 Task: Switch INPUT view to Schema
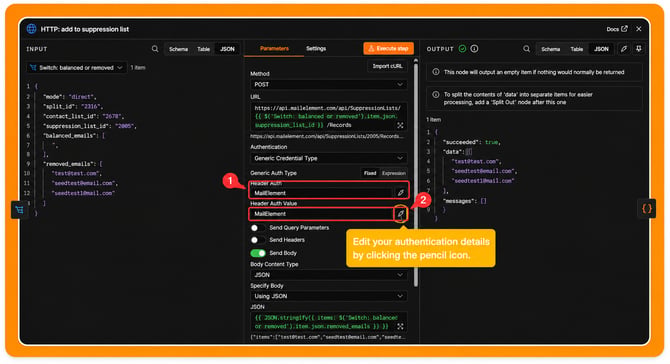tap(178, 49)
